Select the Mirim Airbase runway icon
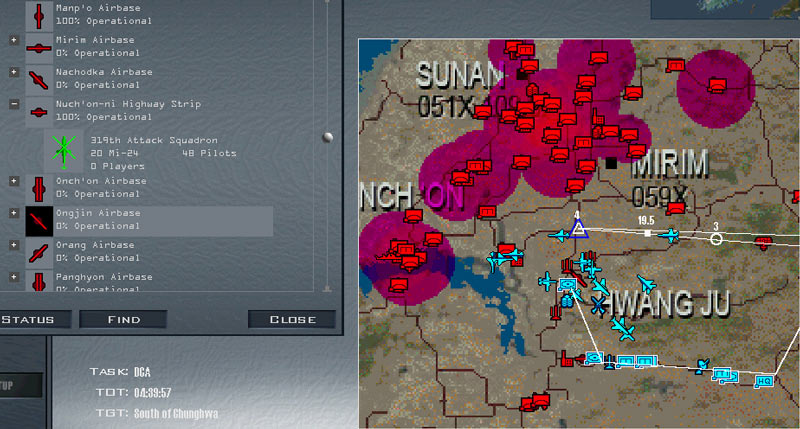Viewport: 800px width, 429px height. [39, 48]
